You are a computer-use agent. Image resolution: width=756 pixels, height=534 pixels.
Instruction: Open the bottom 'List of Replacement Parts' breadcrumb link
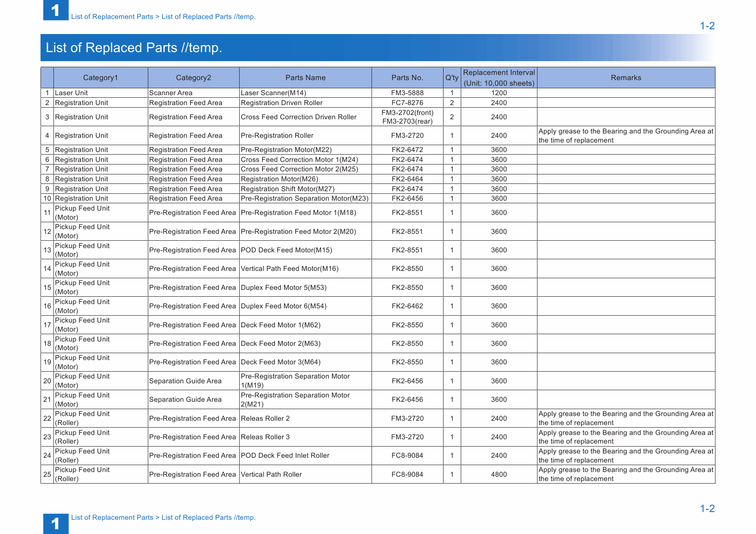[112, 518]
